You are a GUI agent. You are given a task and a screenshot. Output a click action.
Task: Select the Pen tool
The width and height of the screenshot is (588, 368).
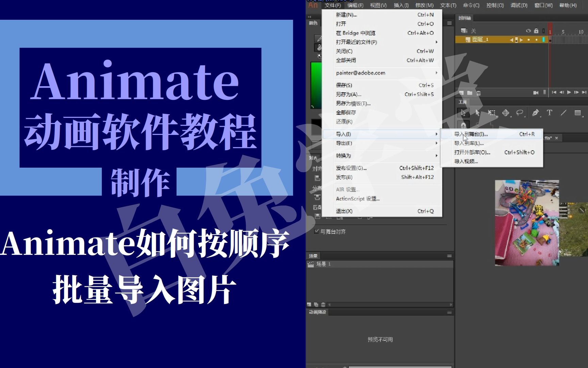536,113
